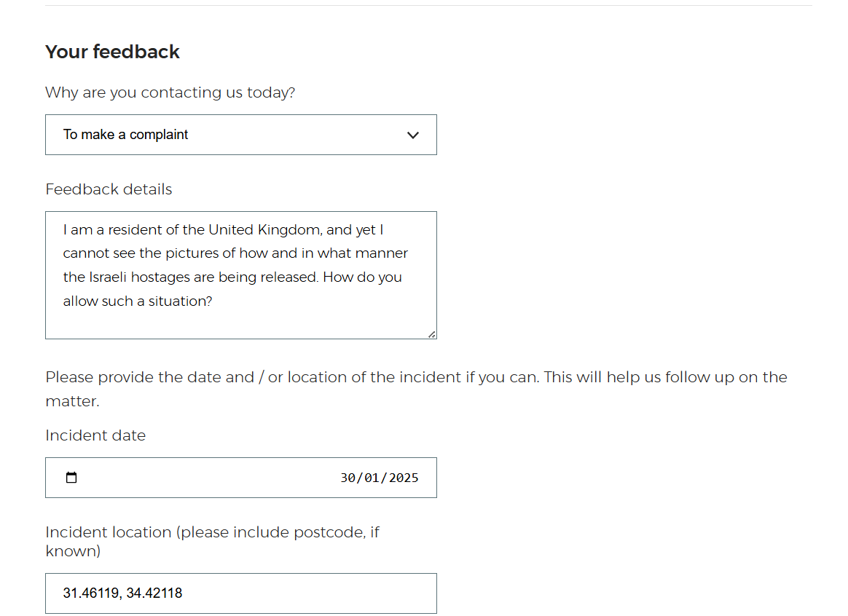The width and height of the screenshot is (848, 616).
Task: Select the day "30" in the incident date
Action: [x=348, y=478]
